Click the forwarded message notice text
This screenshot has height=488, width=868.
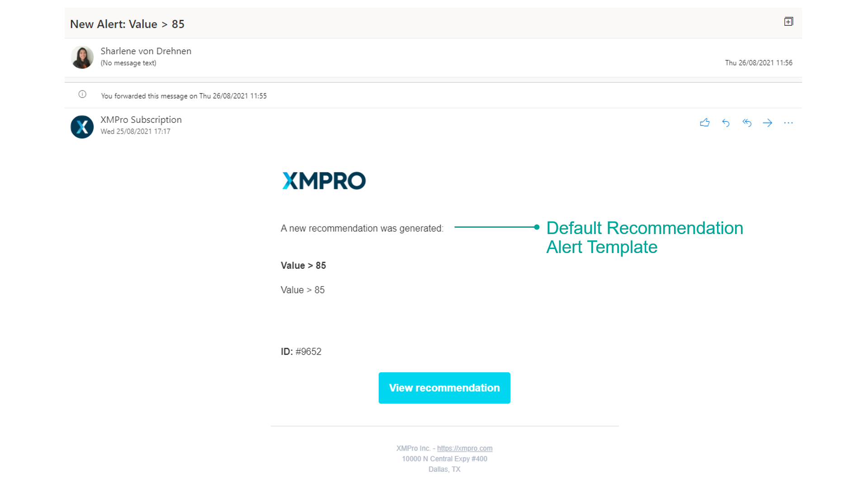[184, 96]
